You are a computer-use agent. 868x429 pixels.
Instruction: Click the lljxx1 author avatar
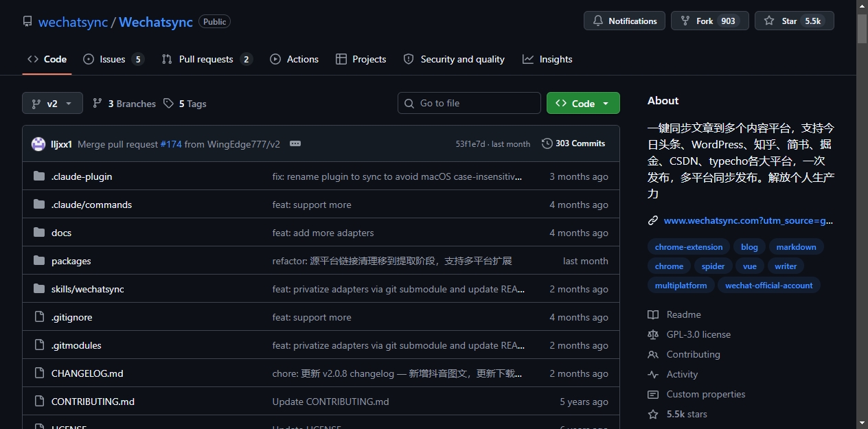[38, 144]
